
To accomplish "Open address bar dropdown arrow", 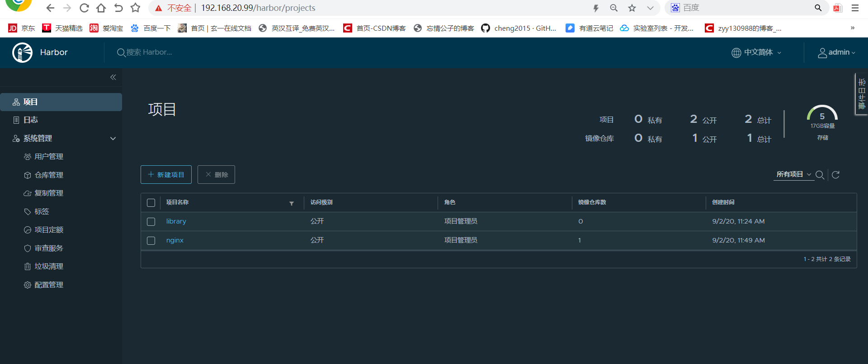I will pos(650,8).
